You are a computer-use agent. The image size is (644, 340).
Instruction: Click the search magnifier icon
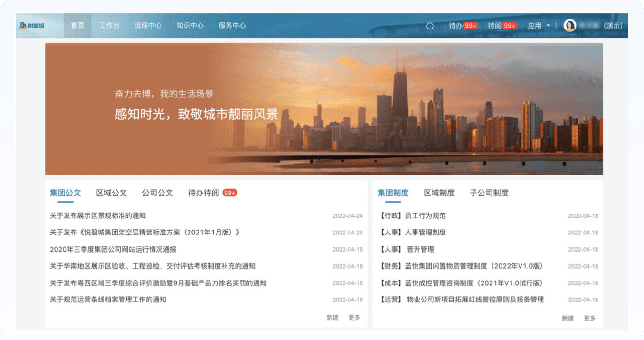tap(430, 26)
